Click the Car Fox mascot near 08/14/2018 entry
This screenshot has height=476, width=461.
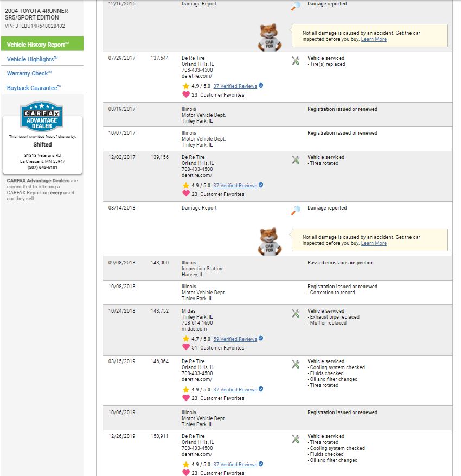click(270, 242)
